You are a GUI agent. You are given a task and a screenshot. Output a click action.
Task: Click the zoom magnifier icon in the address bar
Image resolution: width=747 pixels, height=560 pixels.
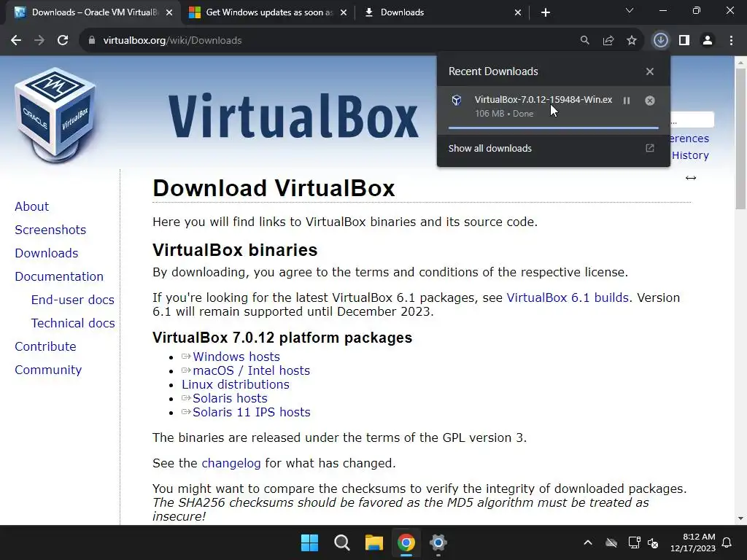(x=584, y=41)
